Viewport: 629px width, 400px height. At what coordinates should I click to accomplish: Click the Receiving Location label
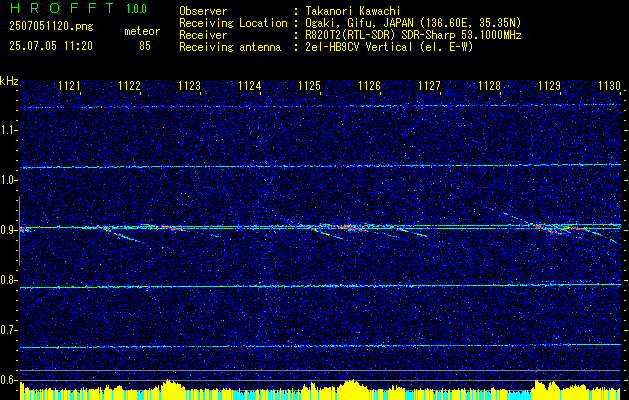[x=233, y=23]
